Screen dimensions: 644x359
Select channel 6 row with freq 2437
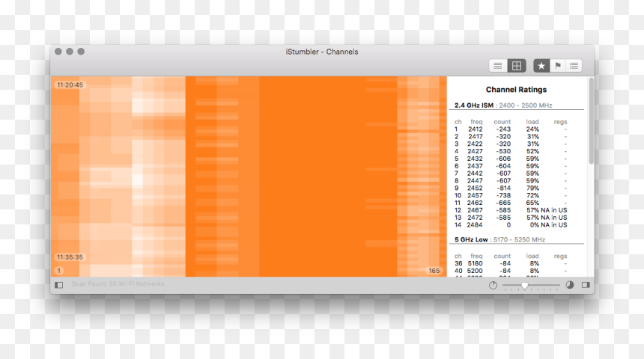click(x=511, y=166)
